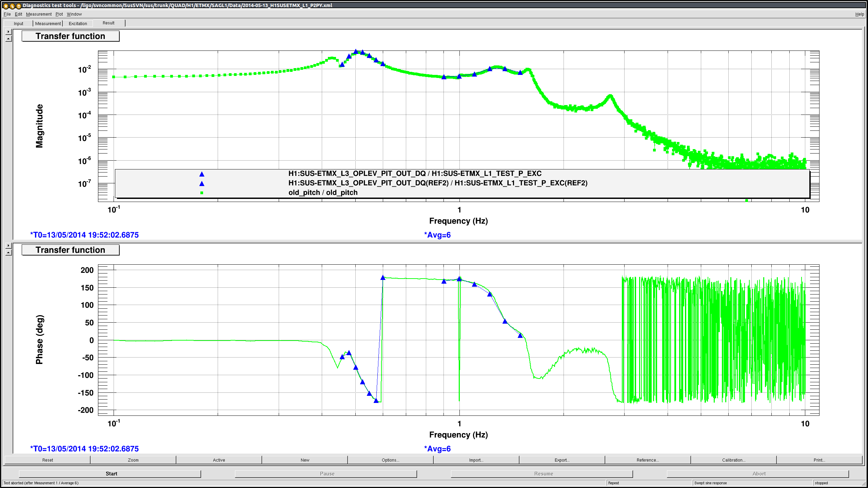868x488 pixels.
Task: Click the Resume button
Action: click(542, 474)
